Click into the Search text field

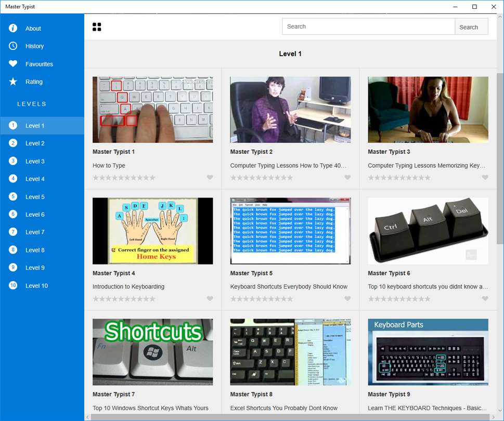coord(368,27)
